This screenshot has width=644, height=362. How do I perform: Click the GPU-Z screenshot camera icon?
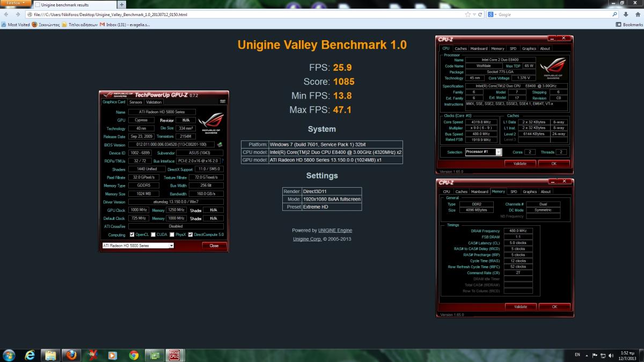[223, 101]
